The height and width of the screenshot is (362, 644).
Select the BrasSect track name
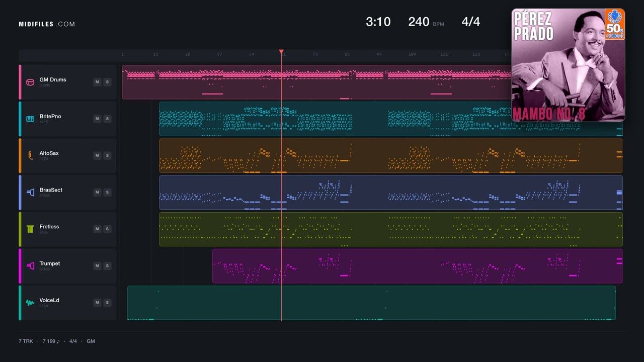51,190
